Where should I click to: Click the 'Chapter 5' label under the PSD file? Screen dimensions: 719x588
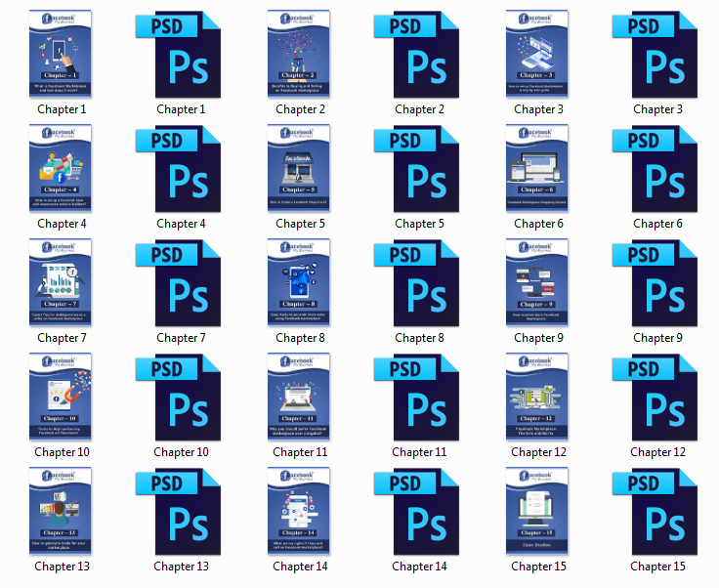point(419,224)
